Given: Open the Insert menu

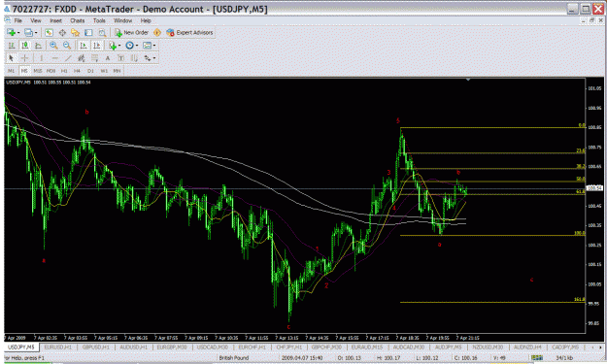Looking at the screenshot, I should [55, 20].
